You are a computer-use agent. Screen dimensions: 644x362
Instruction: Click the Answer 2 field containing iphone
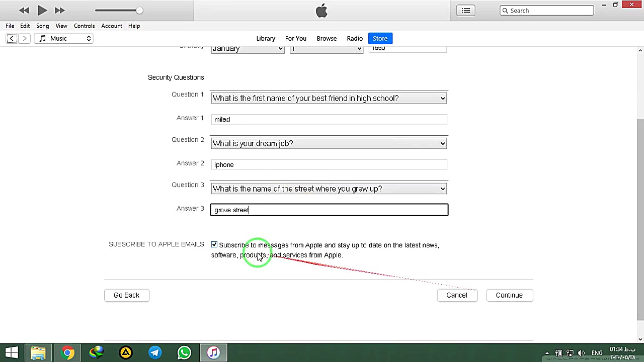pos(329,164)
